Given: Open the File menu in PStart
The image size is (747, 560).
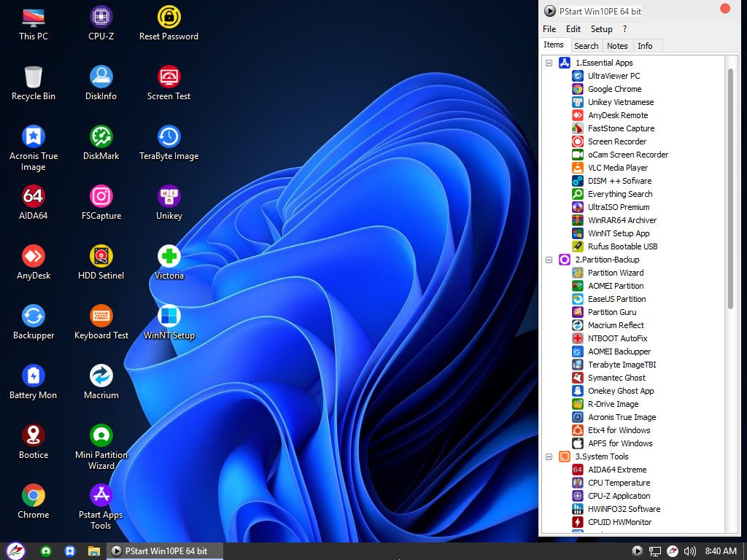Looking at the screenshot, I should pos(549,29).
